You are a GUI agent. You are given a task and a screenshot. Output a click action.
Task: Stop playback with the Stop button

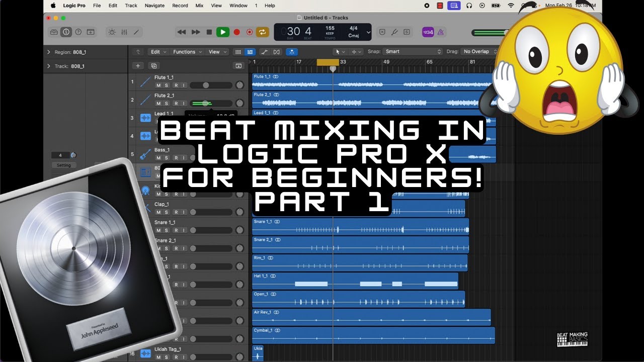(x=209, y=32)
